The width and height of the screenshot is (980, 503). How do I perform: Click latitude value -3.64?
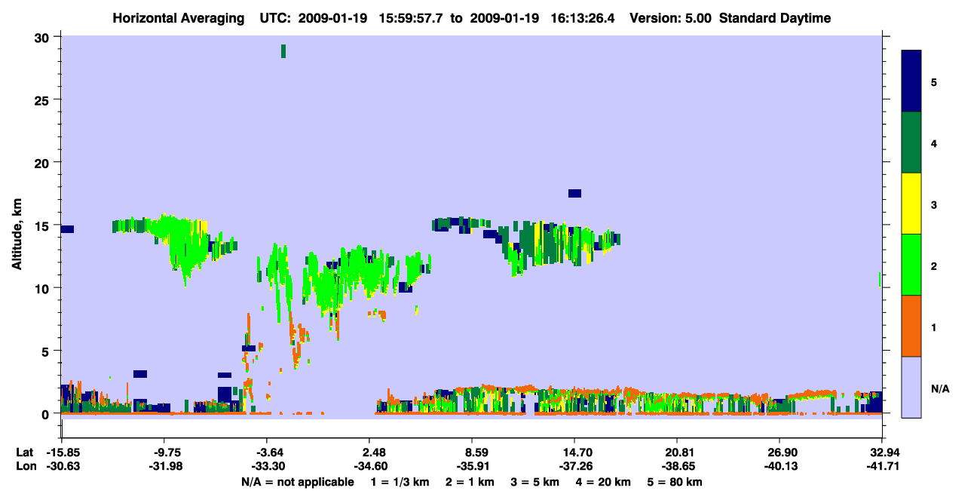tap(268, 452)
